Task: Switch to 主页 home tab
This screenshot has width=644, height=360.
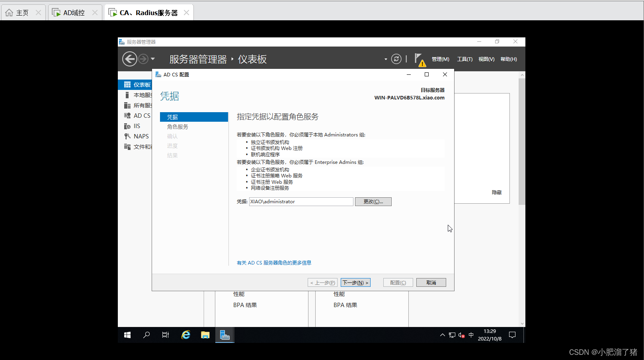Action: (22, 13)
